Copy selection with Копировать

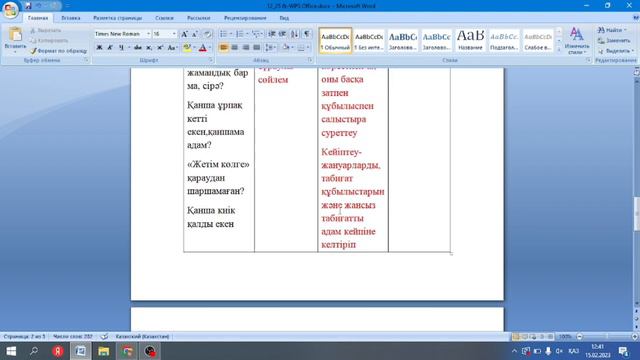pyautogui.click(x=49, y=40)
